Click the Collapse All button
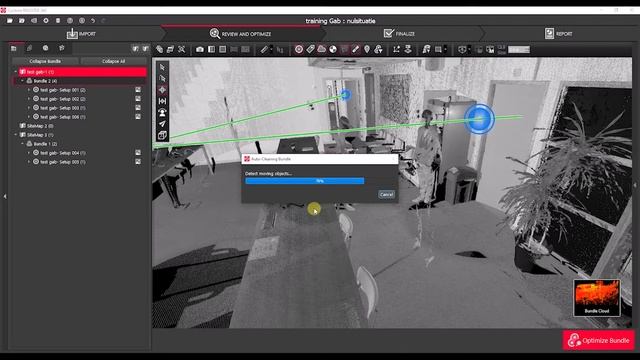The width and height of the screenshot is (640, 360). click(113, 61)
